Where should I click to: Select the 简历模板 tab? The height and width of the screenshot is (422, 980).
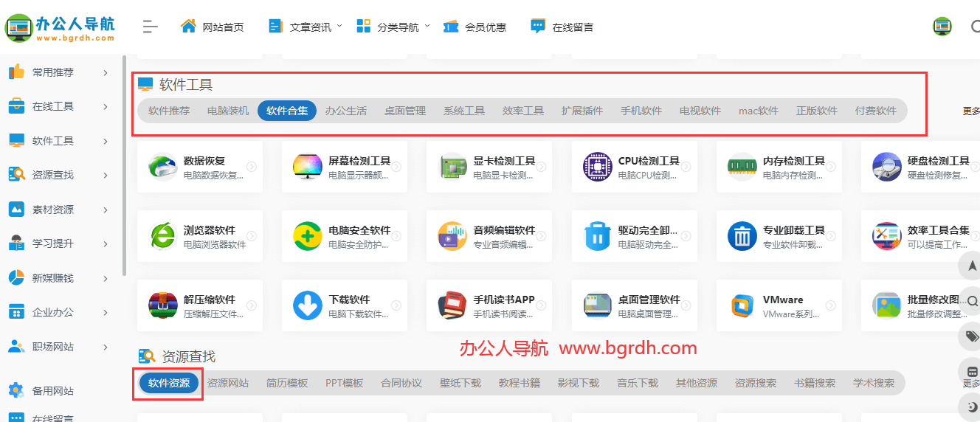287,383
